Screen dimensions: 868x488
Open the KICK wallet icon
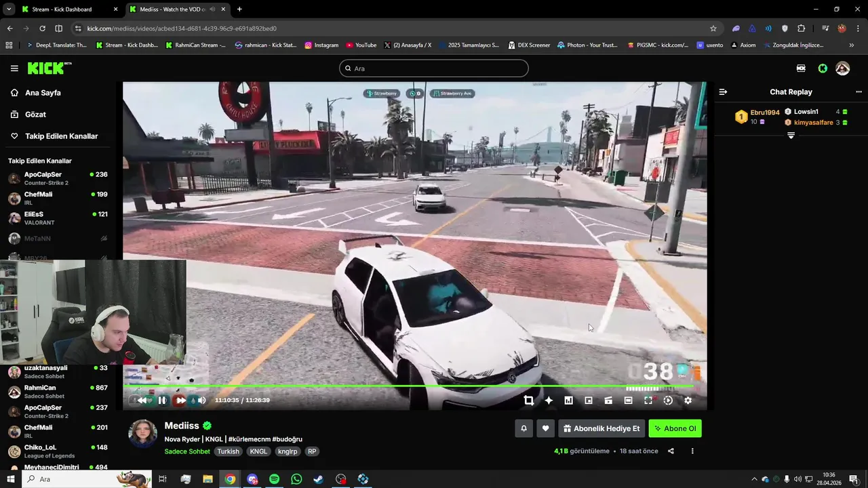point(801,68)
